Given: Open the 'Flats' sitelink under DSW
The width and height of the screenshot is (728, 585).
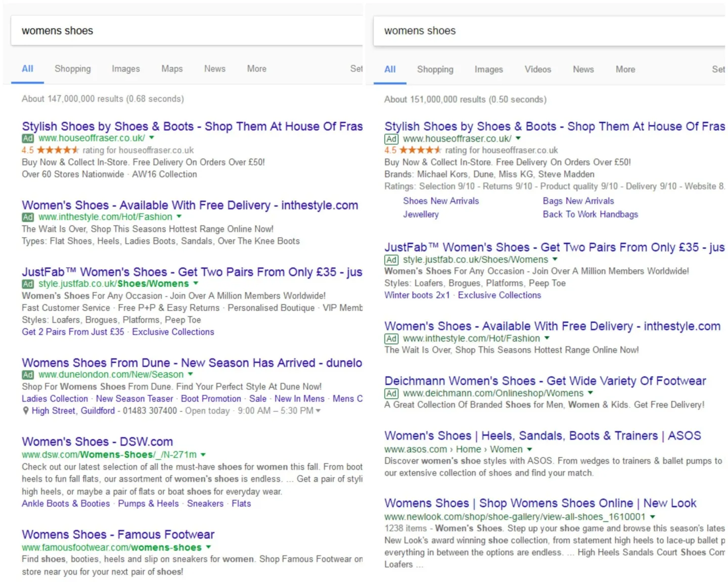Looking at the screenshot, I should [241, 504].
